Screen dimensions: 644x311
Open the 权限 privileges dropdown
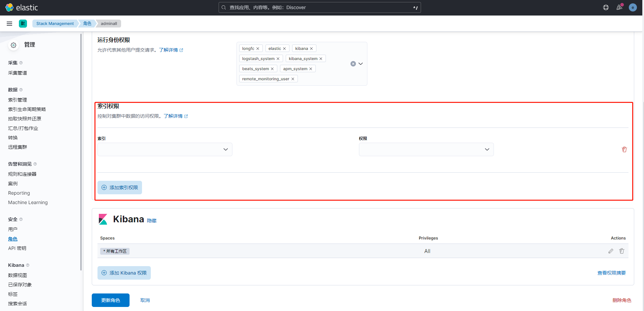(x=426, y=149)
